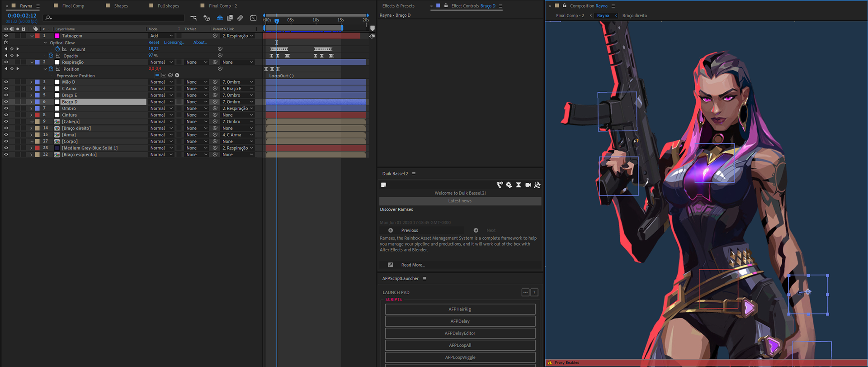This screenshot has height=367, width=868.
Task: Toggle the Shy layers hide switch
Action: point(220,18)
